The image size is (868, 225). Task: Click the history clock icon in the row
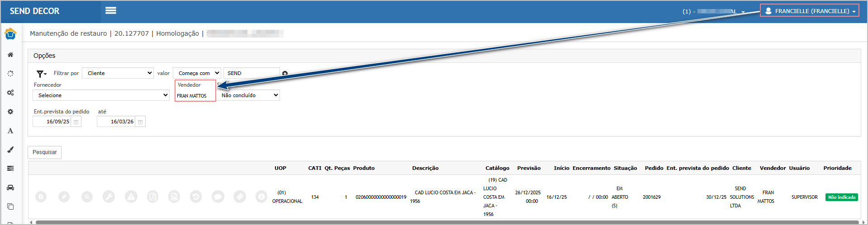pos(196,197)
